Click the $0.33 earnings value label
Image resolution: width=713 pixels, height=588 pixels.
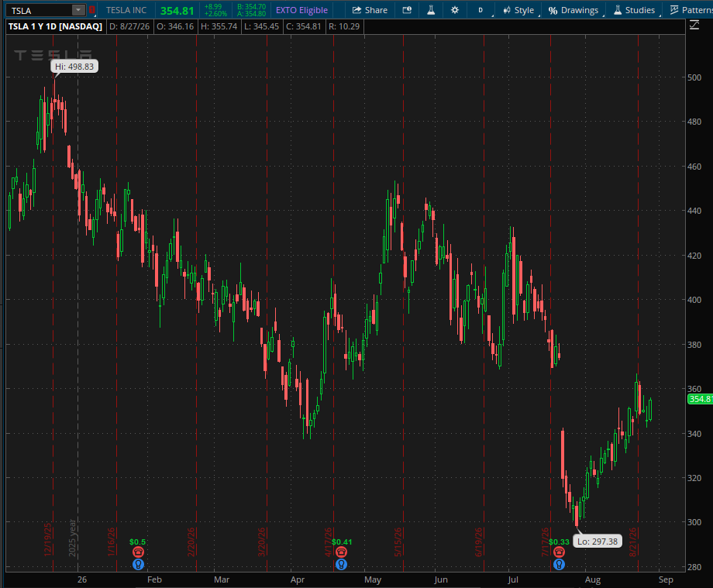(x=559, y=542)
